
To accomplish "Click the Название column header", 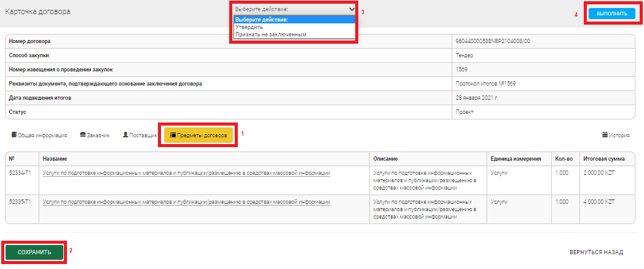I will [55, 158].
